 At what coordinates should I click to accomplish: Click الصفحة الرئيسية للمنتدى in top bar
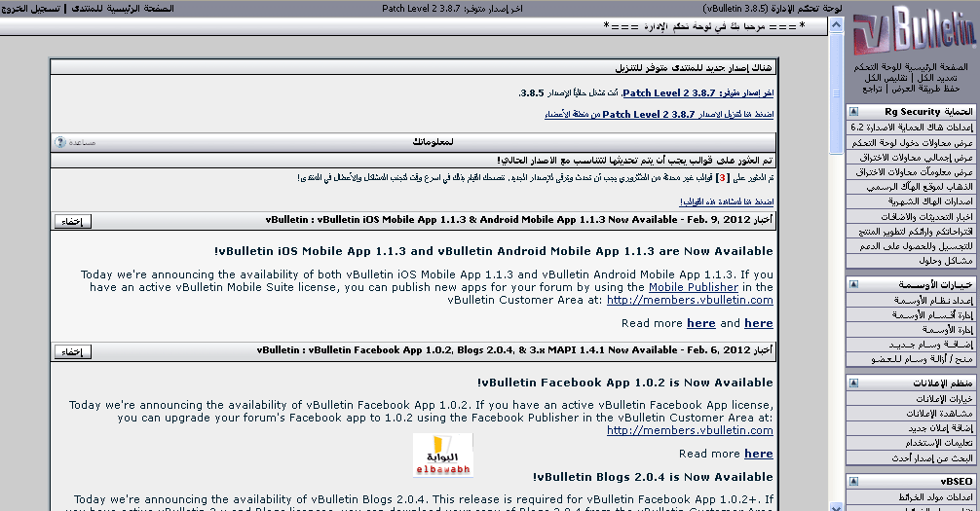123,9
